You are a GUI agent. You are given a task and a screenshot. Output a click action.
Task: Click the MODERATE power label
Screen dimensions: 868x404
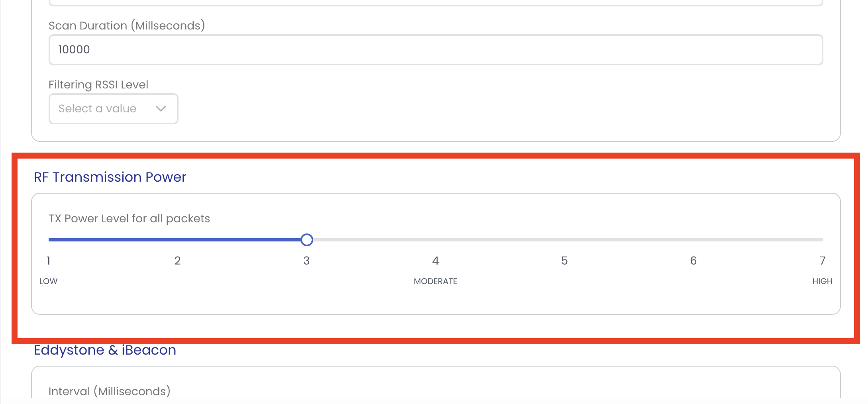point(436,281)
